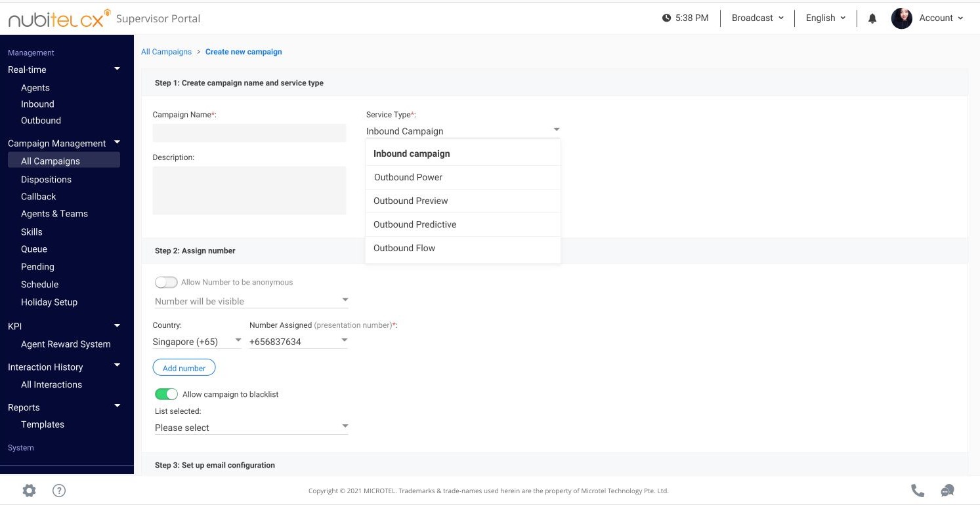Image resolution: width=980 pixels, height=505 pixels.
Task: Open the English language dropdown
Action: [x=826, y=18]
